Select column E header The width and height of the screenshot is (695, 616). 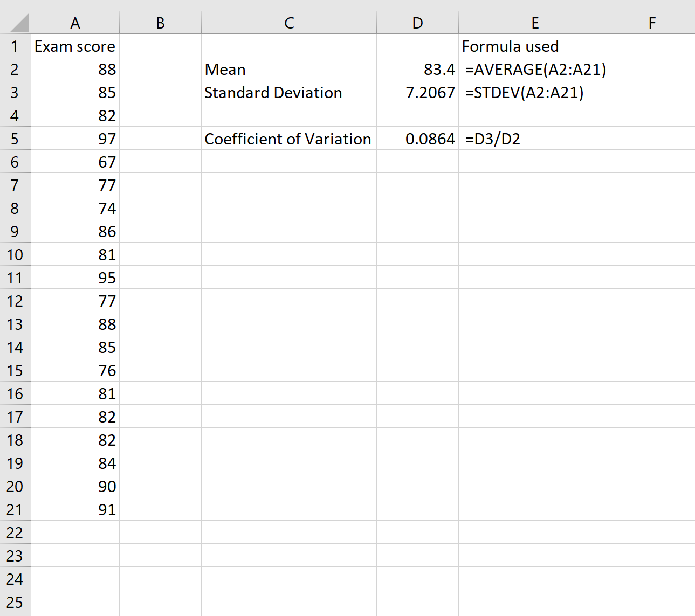pyautogui.click(x=534, y=23)
